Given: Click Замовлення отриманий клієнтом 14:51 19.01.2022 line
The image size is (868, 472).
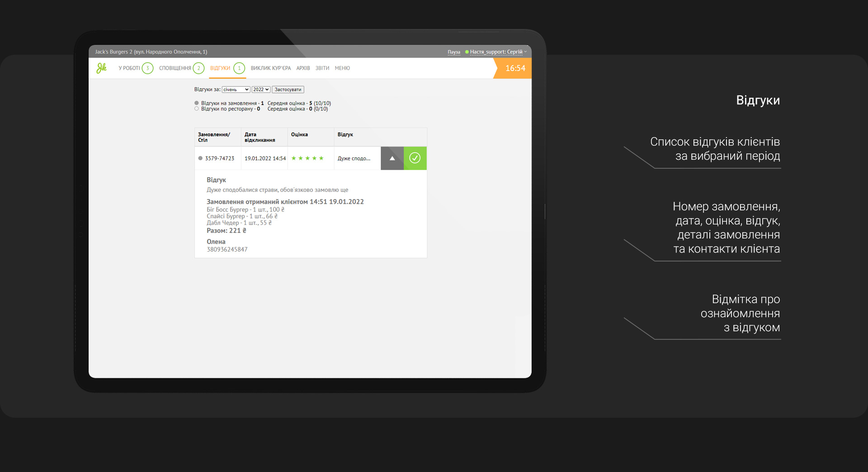Looking at the screenshot, I should [285, 202].
